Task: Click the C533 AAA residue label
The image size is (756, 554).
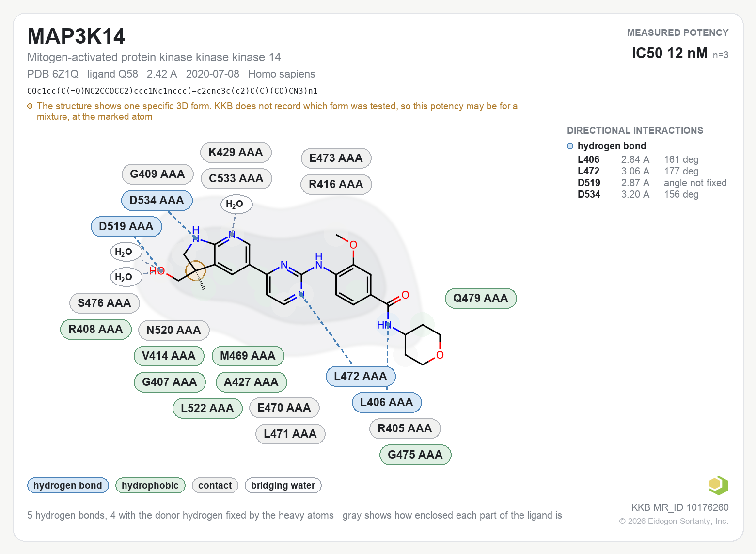Action: click(x=236, y=178)
